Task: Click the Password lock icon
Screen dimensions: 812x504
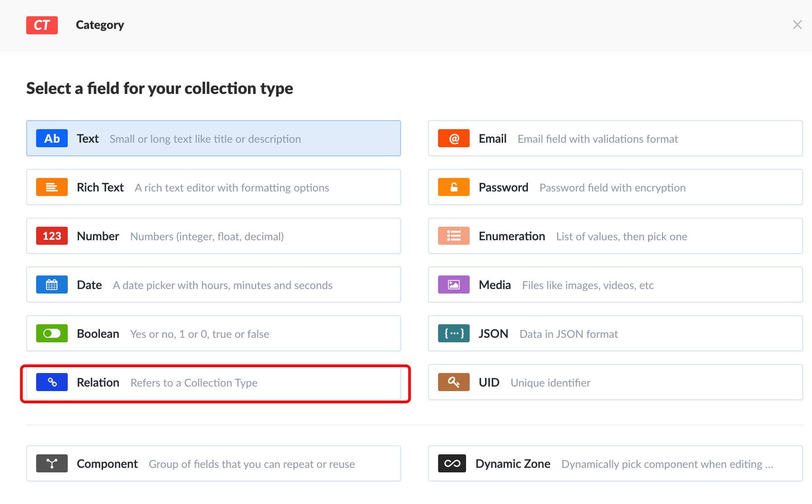Action: [454, 187]
